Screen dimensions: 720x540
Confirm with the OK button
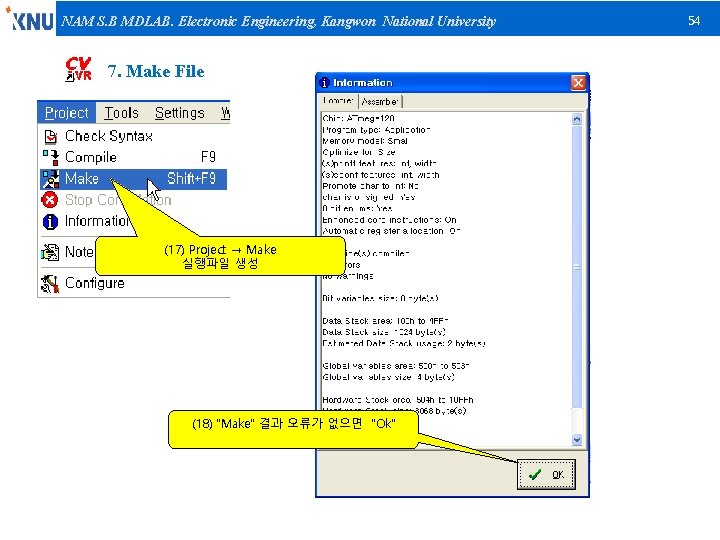pyautogui.click(x=546, y=474)
